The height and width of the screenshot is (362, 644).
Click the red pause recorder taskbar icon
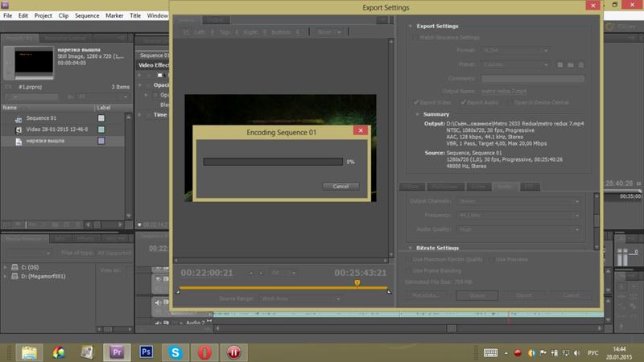[233, 352]
